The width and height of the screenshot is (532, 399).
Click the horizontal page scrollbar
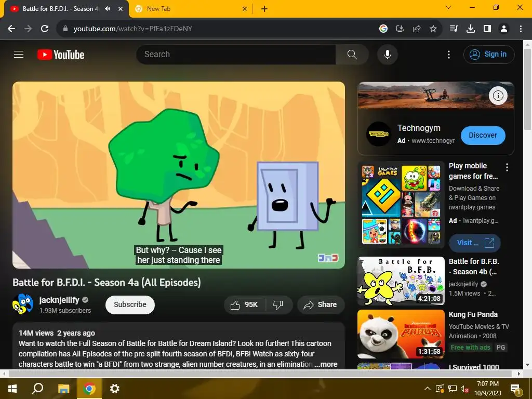click(x=260, y=374)
